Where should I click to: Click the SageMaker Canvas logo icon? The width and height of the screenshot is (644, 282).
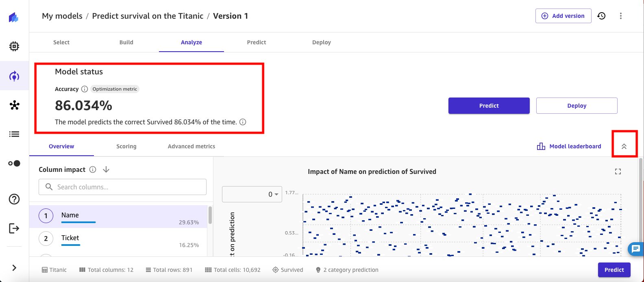point(14,17)
